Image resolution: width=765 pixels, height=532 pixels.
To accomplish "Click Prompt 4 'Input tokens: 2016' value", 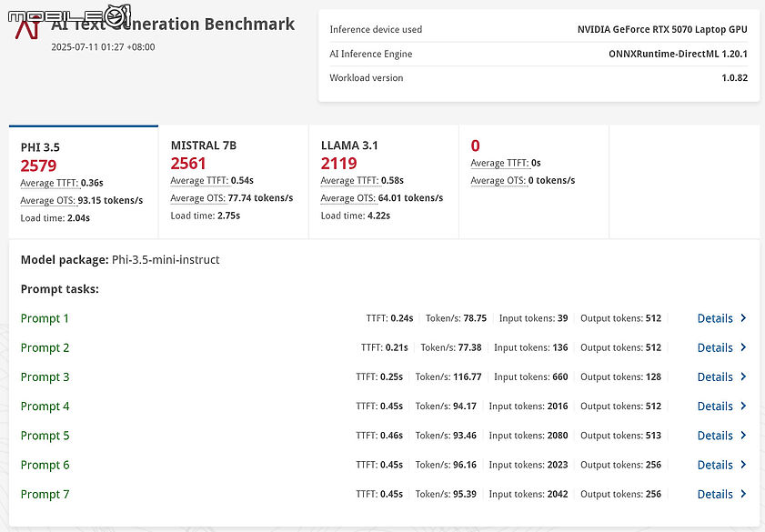I will 528,407.
